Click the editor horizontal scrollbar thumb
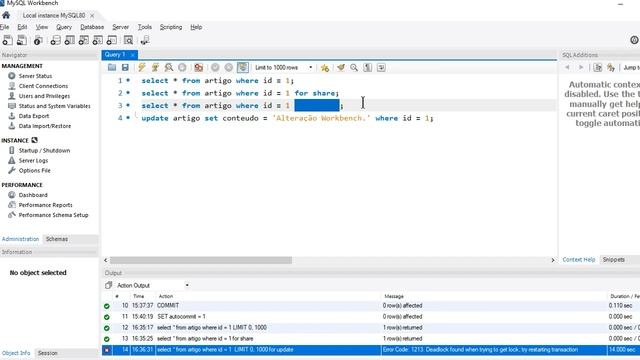640x360 pixels. (201, 260)
